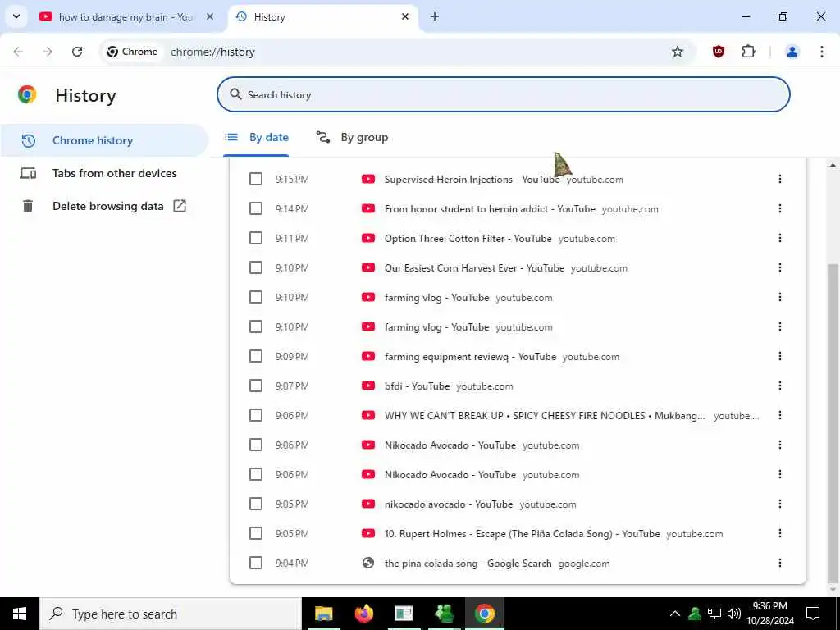840x630 pixels.
Task: Open a new tab with plus button
Action: pos(435,17)
